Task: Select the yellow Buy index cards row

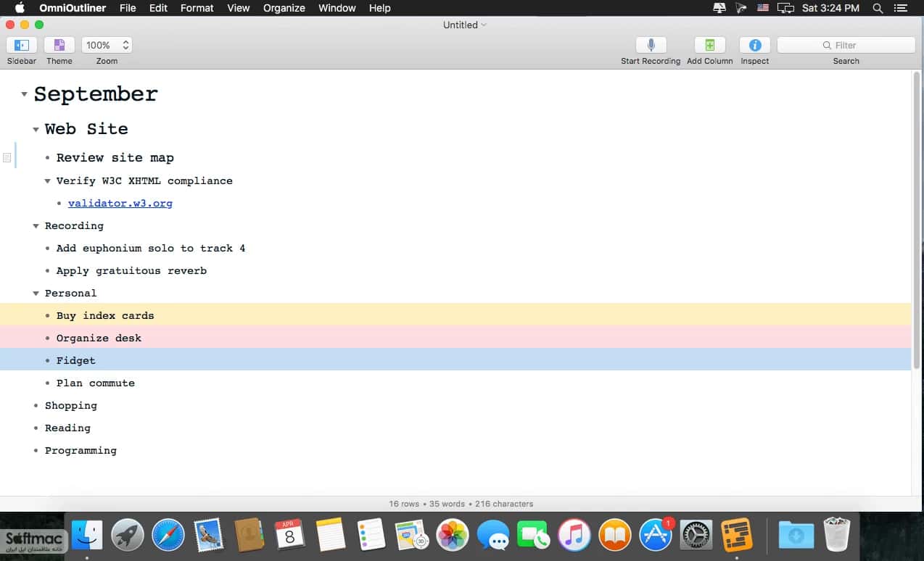Action: [455, 315]
